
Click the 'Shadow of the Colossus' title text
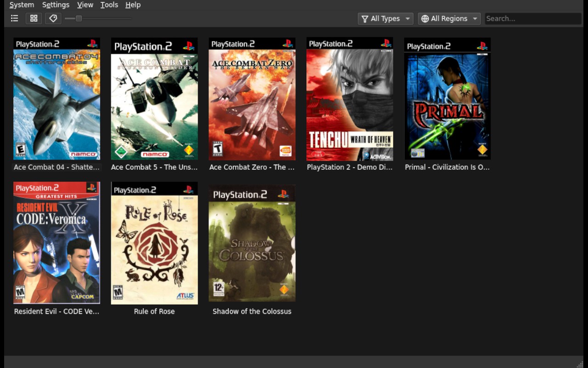point(252,311)
